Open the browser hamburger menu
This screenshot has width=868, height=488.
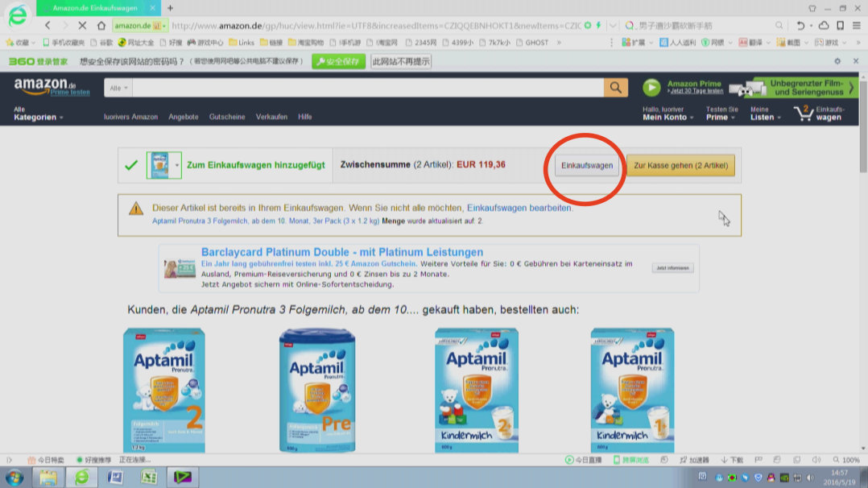point(857,26)
